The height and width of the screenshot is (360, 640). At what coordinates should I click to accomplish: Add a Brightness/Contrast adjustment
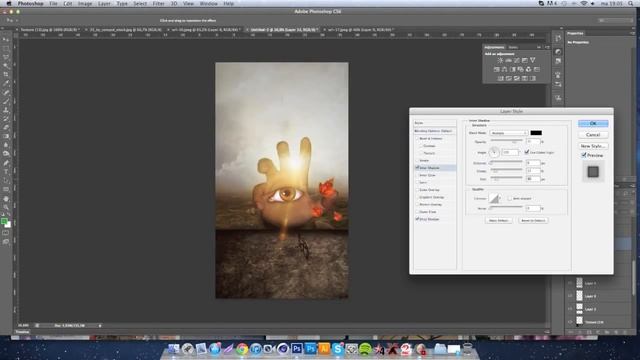(x=500, y=60)
